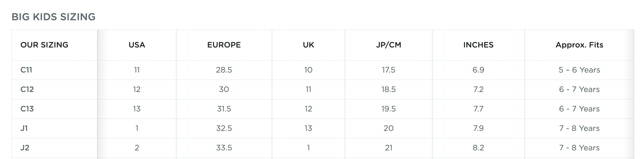The width and height of the screenshot is (644, 159).
Task: Click the 17.5 JP/CM cell
Action: tap(388, 70)
